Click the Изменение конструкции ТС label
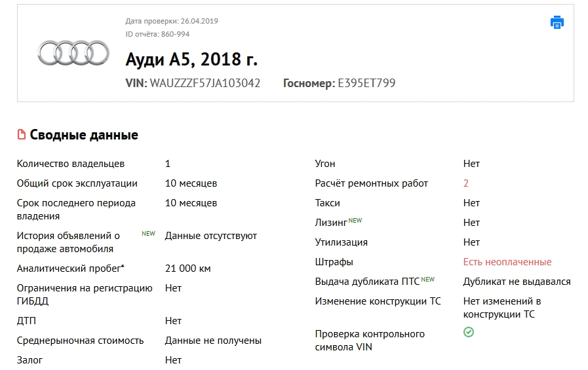This screenshot has width=588, height=370. click(378, 301)
